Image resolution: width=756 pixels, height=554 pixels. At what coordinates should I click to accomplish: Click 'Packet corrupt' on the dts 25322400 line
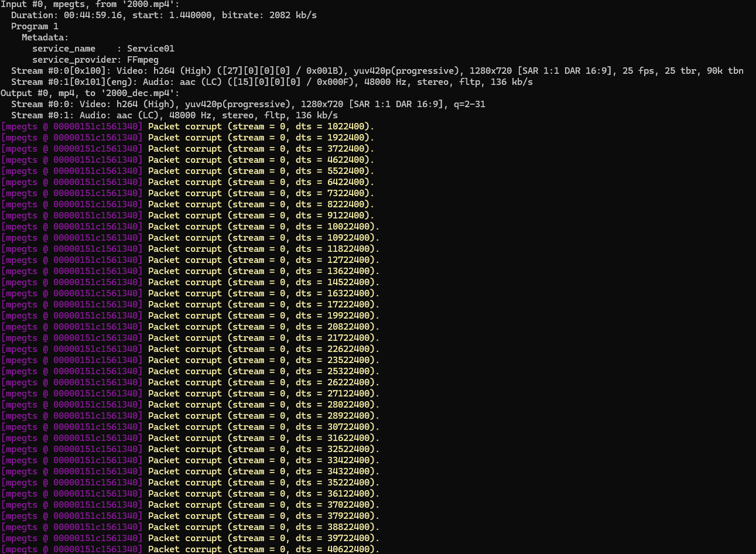click(184, 371)
